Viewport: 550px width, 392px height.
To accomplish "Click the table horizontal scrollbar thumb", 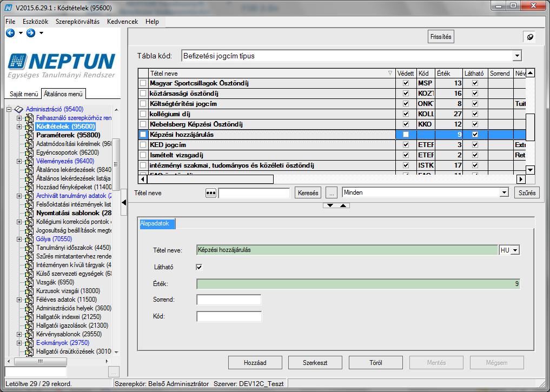I will click(210, 179).
